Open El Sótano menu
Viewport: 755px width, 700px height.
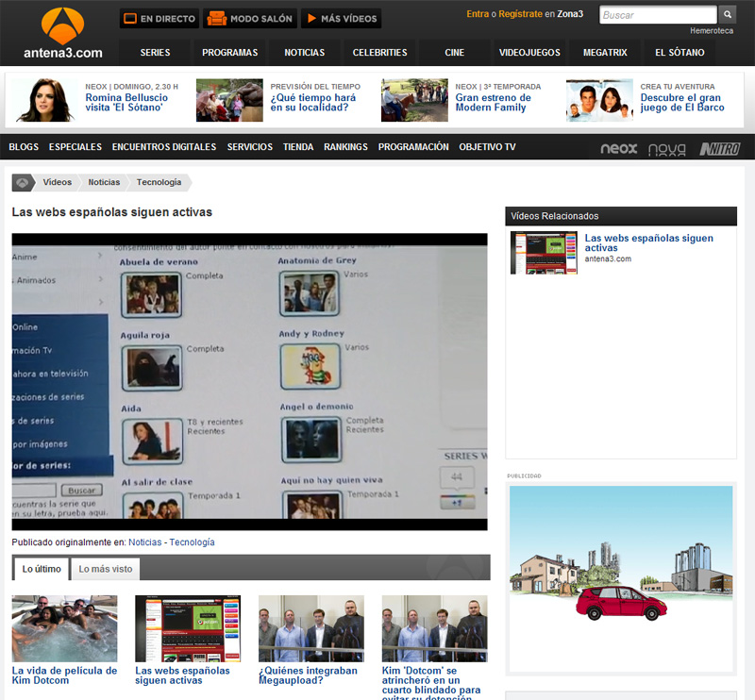pos(679,53)
